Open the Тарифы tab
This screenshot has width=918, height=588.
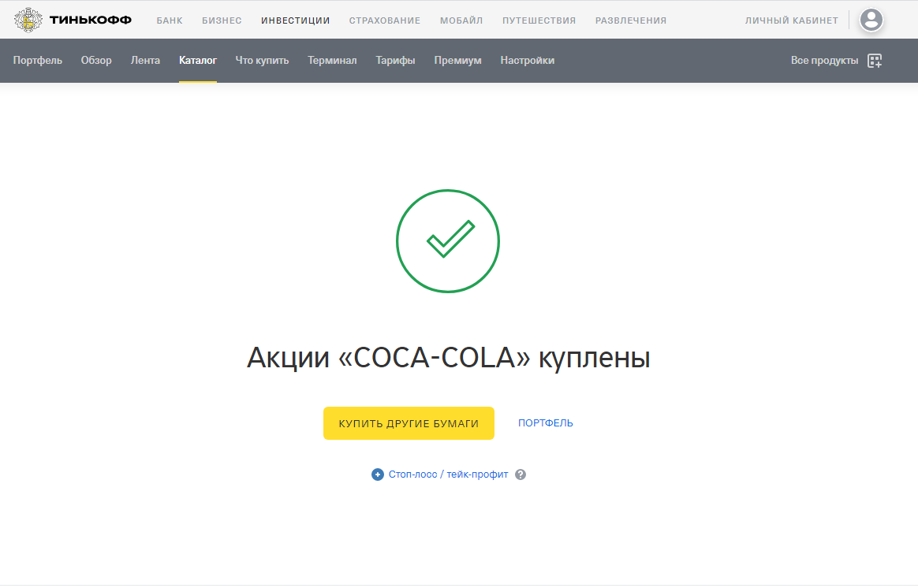(x=395, y=60)
